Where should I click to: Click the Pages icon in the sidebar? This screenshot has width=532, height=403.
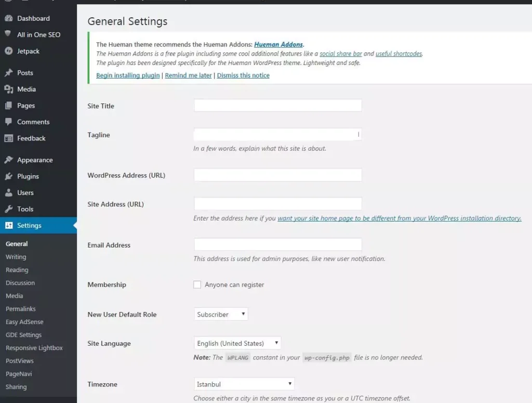8,106
